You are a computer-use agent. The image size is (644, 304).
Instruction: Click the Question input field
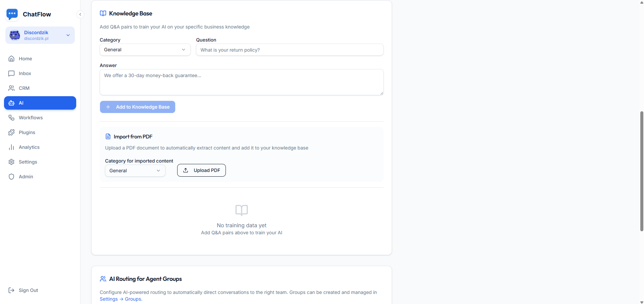290,50
